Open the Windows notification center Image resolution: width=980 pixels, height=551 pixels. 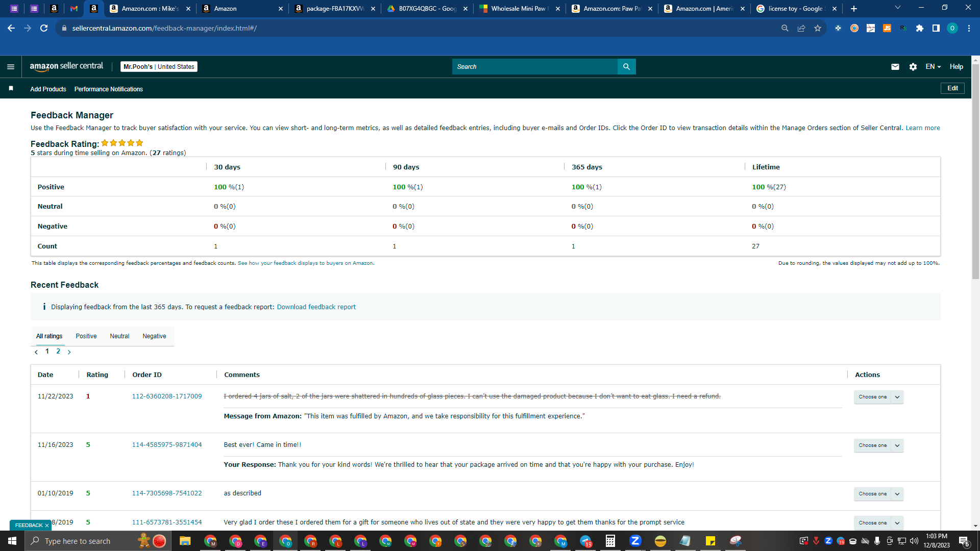coord(964,541)
